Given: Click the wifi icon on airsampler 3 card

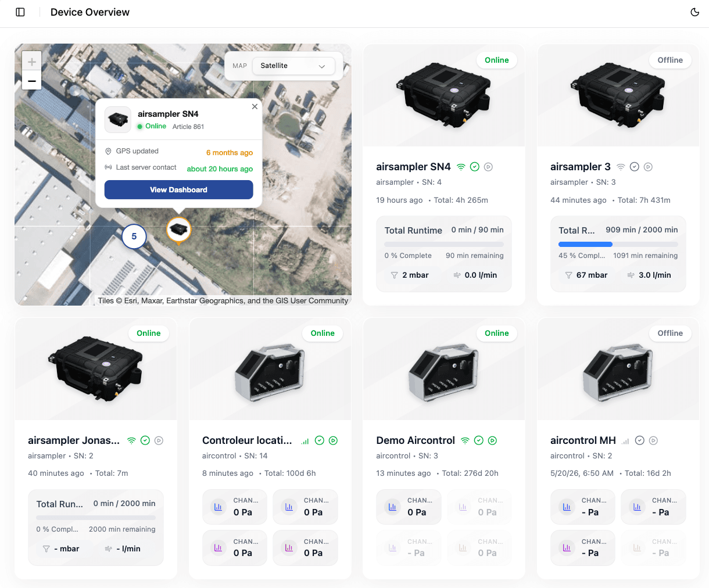Looking at the screenshot, I should tap(621, 167).
